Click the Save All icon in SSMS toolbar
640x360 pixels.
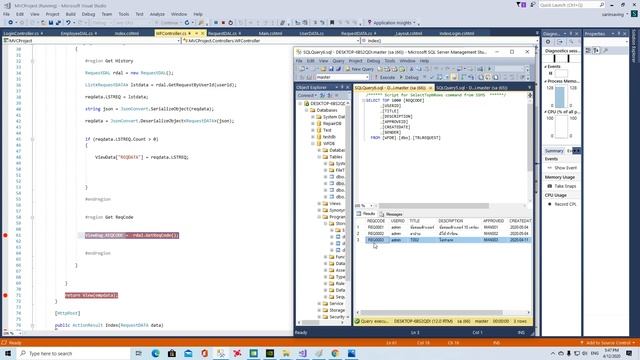338,69
